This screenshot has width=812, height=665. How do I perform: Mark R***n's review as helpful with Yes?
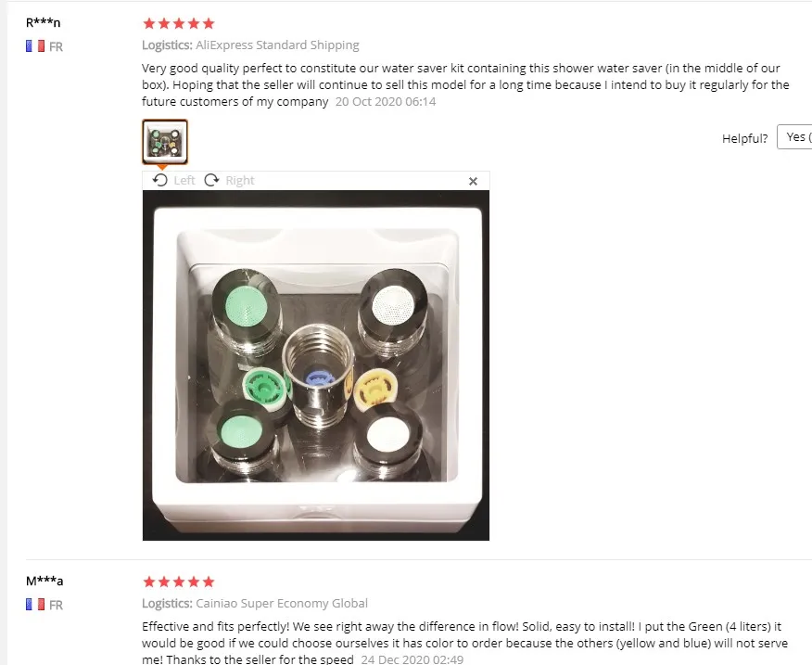[x=794, y=137]
